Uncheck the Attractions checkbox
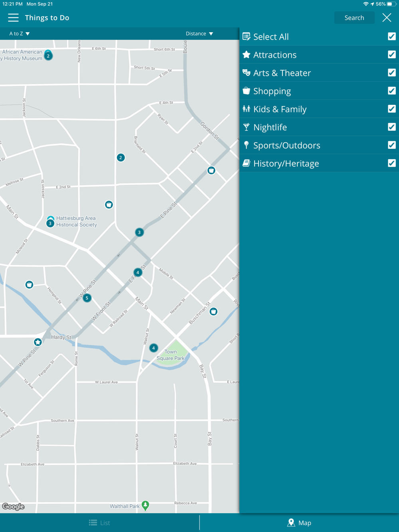The width and height of the screenshot is (399, 532). [392, 54]
